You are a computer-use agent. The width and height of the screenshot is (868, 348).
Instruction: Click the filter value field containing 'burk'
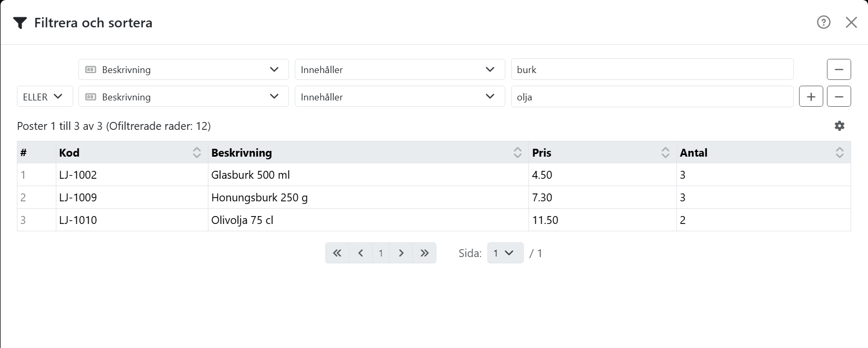point(652,69)
